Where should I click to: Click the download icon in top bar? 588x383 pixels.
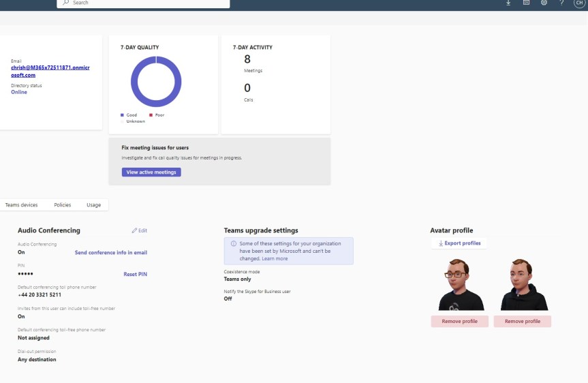point(508,3)
